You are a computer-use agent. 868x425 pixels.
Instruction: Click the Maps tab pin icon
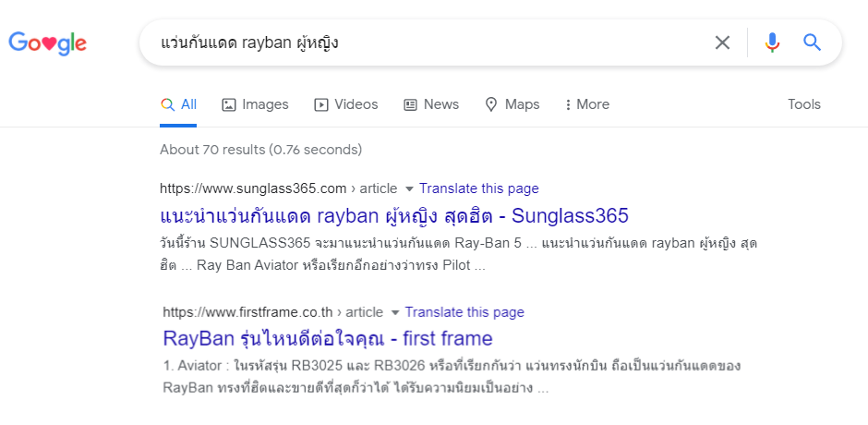(x=491, y=105)
